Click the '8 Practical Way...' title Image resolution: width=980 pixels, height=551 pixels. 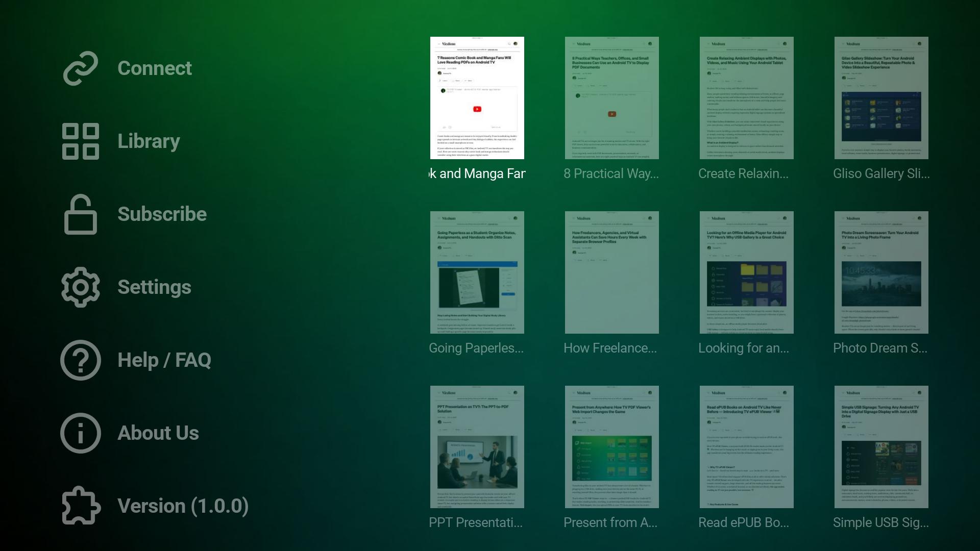click(x=611, y=174)
